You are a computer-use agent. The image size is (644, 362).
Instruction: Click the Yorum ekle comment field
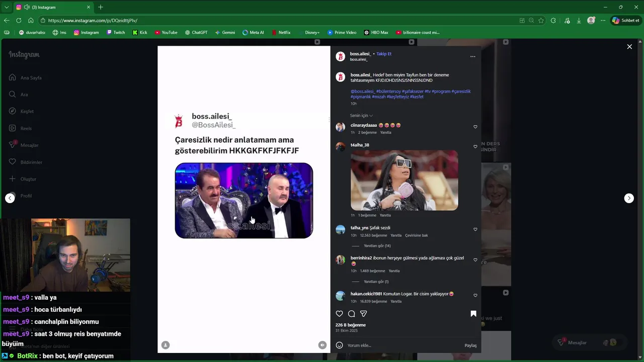[403, 345]
